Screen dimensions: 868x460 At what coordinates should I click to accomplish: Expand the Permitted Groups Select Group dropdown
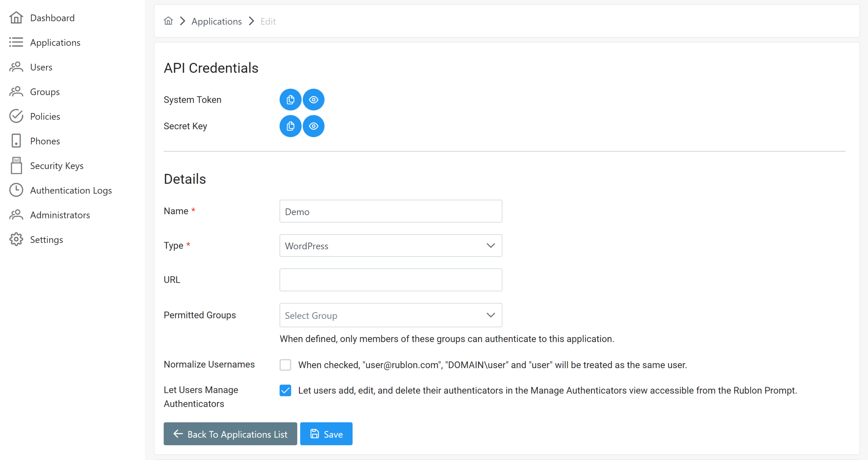point(391,315)
